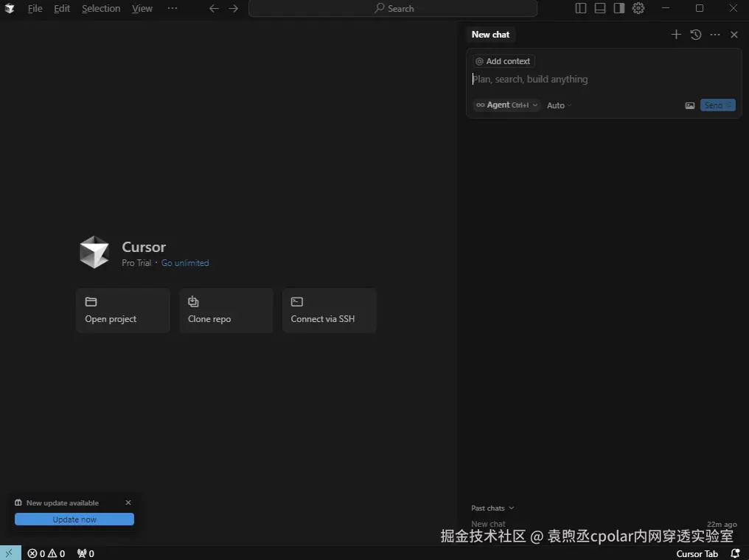Click the top Search command bar
749x560 pixels.
[393, 9]
